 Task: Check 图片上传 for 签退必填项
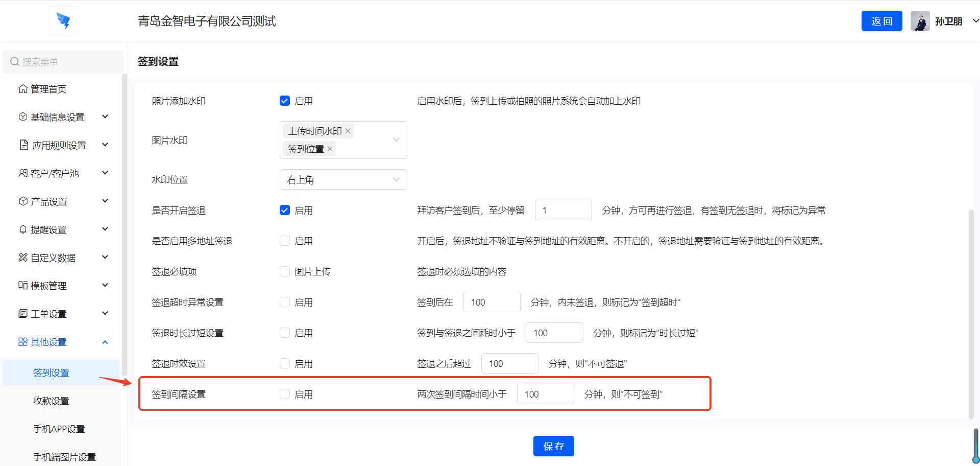[285, 272]
